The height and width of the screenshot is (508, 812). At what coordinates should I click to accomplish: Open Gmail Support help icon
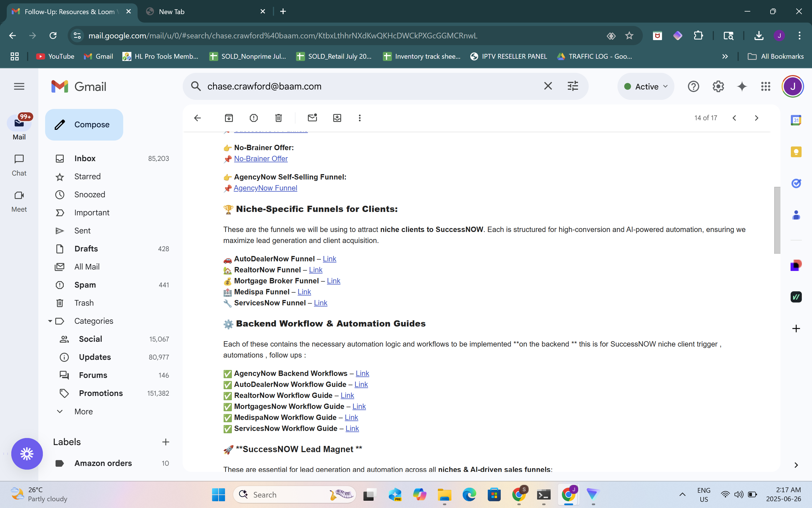693,87
